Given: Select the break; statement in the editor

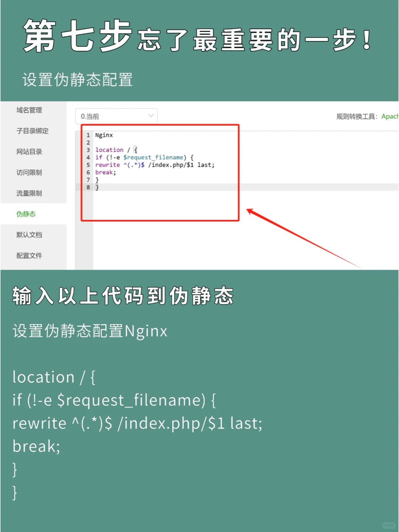Looking at the screenshot, I should [105, 172].
